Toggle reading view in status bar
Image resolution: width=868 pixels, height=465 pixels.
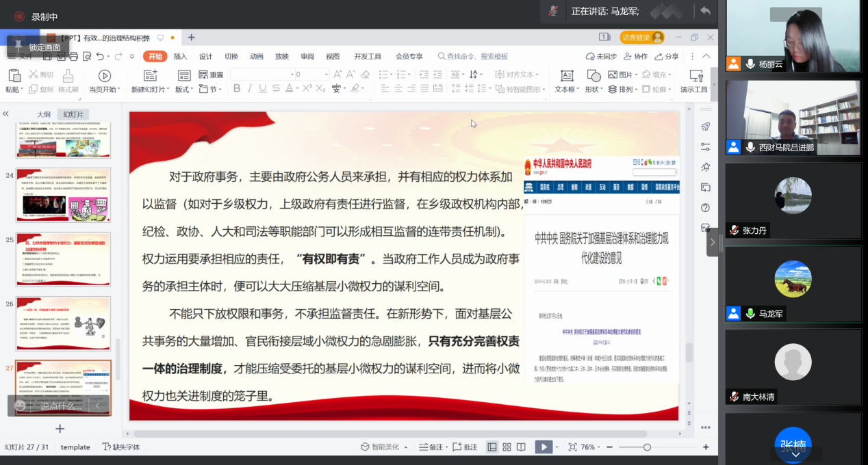click(x=521, y=447)
